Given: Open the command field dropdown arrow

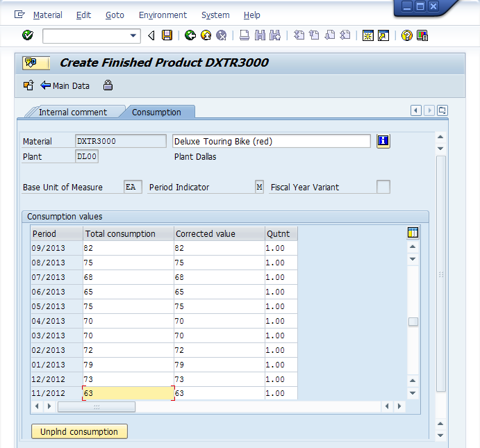Looking at the screenshot, I should (x=133, y=36).
